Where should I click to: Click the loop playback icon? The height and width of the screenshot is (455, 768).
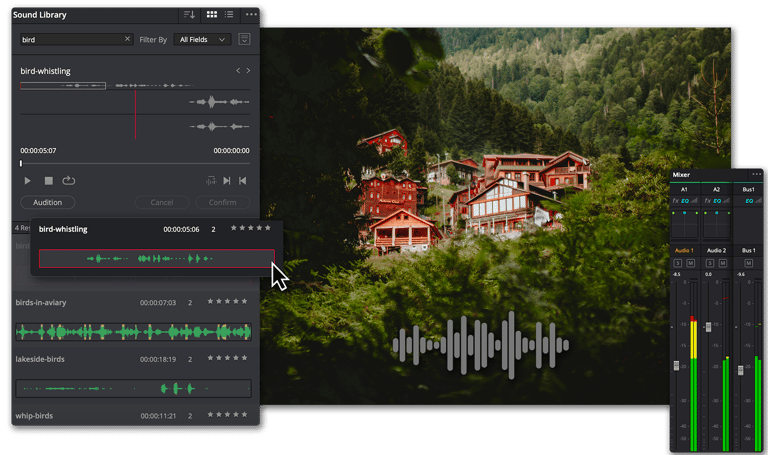coord(69,181)
